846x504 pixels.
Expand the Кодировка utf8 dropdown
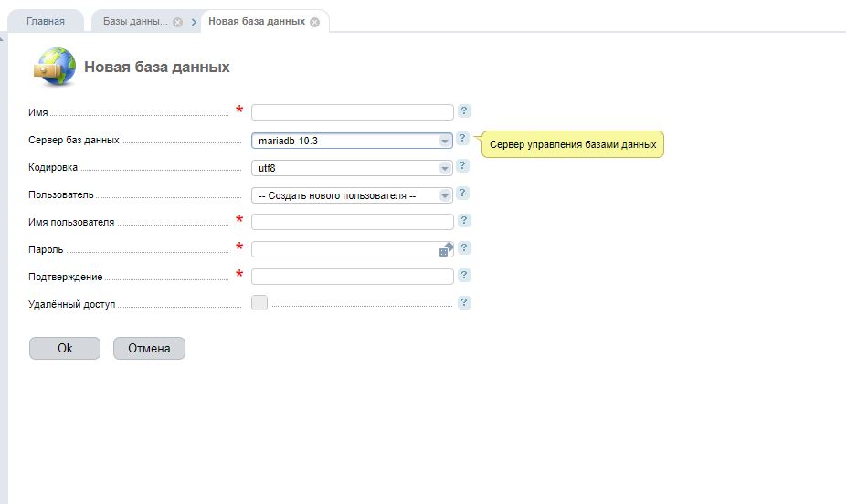click(x=352, y=168)
